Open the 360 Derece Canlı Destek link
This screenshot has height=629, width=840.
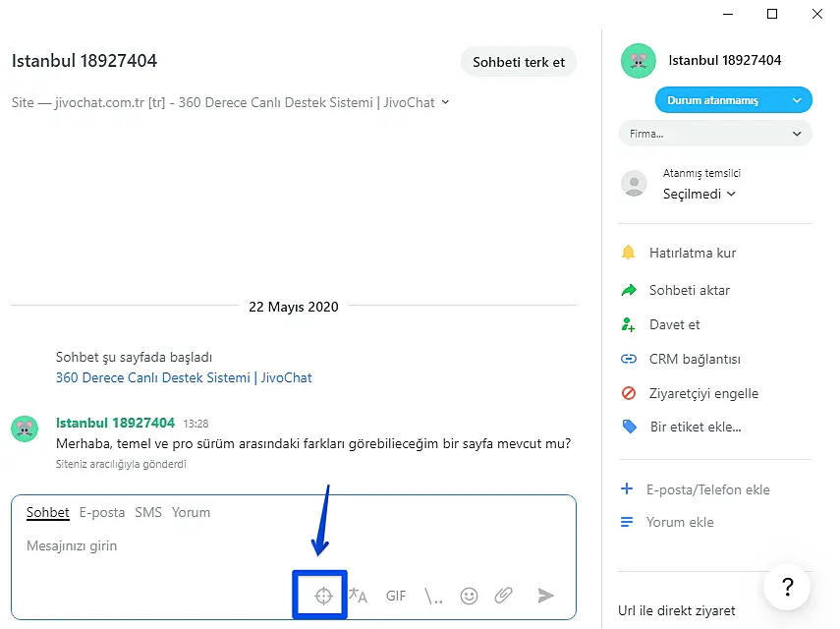click(184, 377)
